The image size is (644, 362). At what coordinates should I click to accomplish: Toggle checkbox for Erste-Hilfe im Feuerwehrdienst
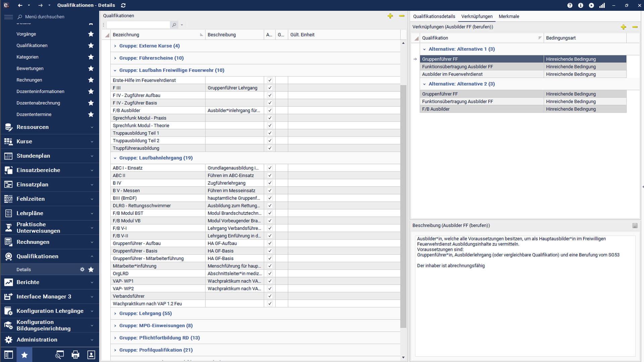point(270,80)
